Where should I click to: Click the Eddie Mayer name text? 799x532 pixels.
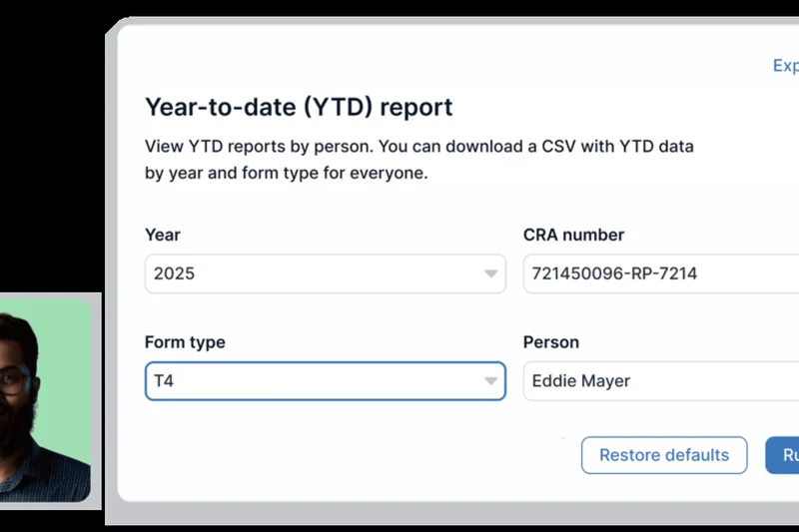tap(581, 381)
